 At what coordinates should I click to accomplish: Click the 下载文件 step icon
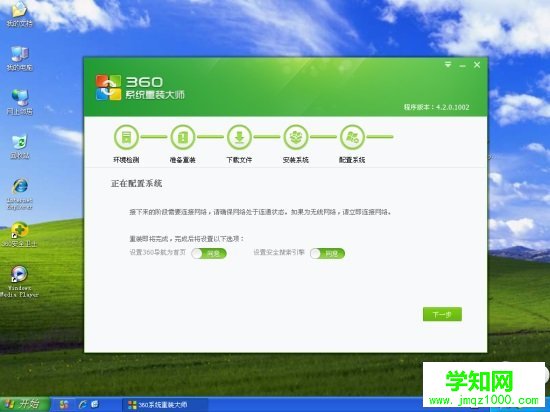pyautogui.click(x=239, y=137)
